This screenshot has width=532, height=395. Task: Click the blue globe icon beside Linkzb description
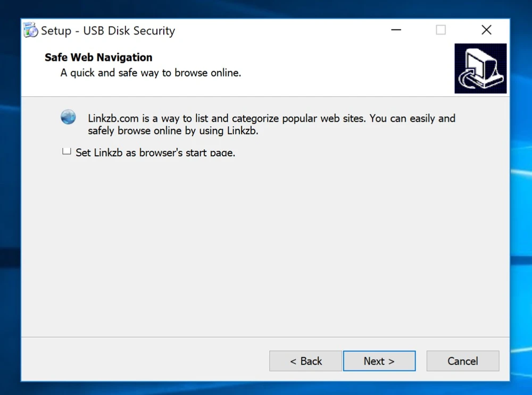[68, 117]
